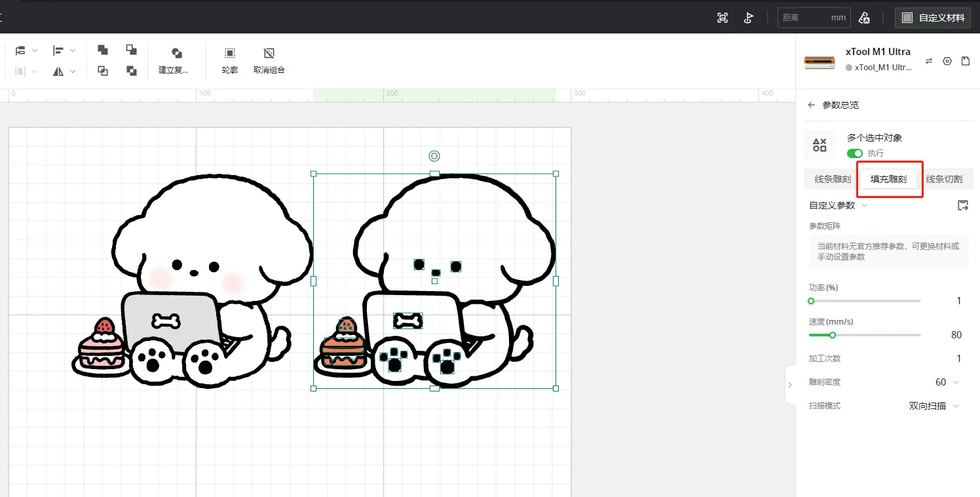Click the 建立复... compound path tool
The image size is (980, 497).
click(174, 61)
